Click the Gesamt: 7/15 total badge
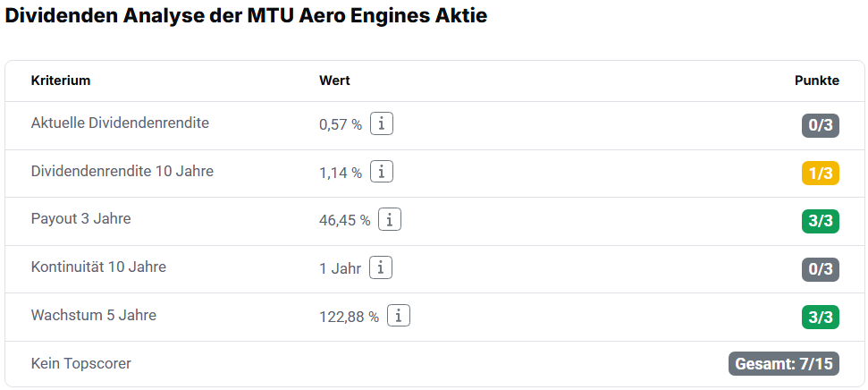This screenshot has height=390, width=868. click(x=784, y=364)
